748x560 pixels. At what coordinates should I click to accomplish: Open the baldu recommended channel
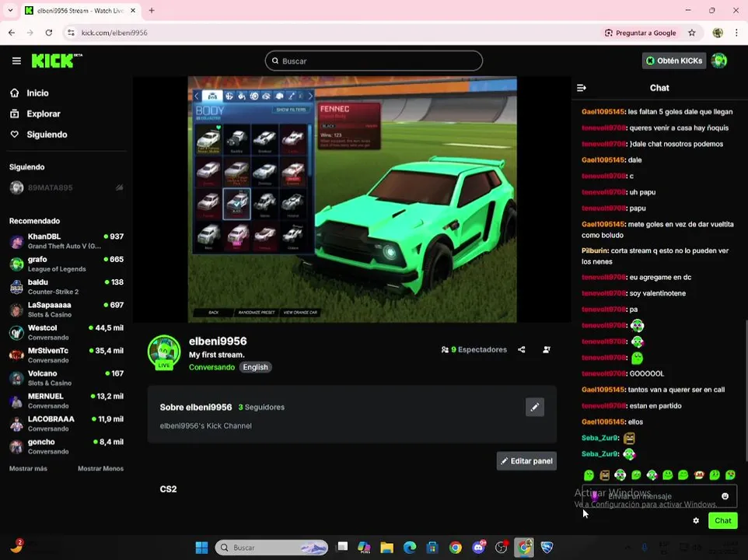click(67, 287)
